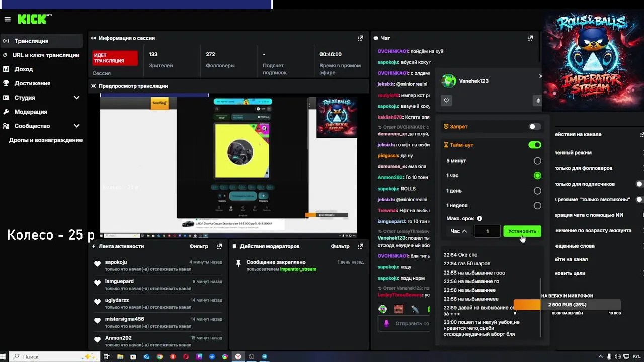Toggle the только для подписчиков switch
The image size is (644, 362).
point(640,184)
